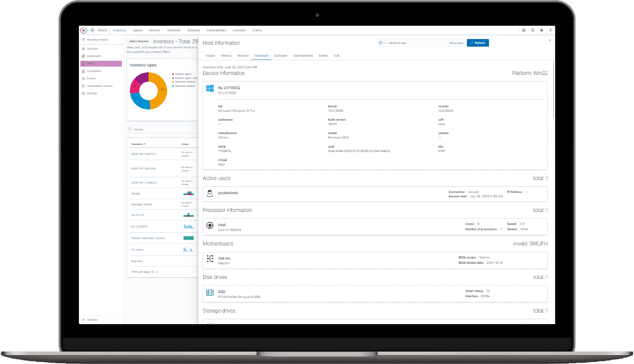The height and width of the screenshot is (364, 634).
Task: Click the Show dates link
Action: coord(456,43)
